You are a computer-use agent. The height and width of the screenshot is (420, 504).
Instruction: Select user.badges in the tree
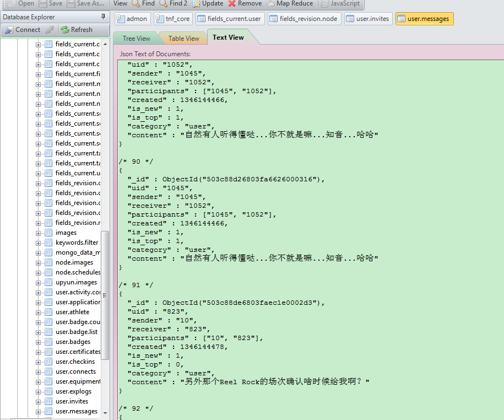[x=73, y=342]
